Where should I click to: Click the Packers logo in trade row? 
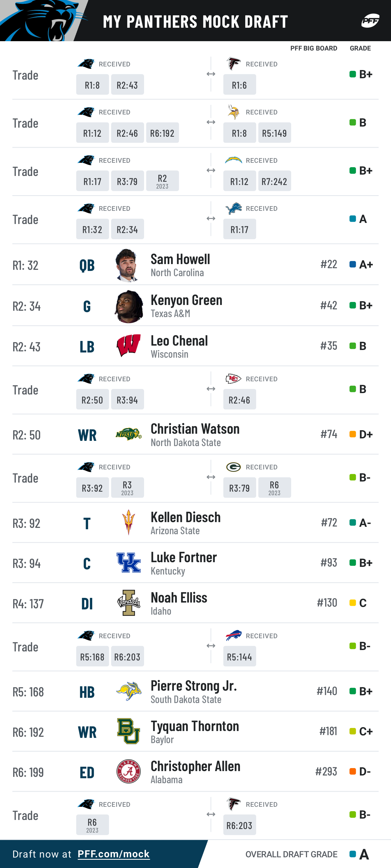coord(234,467)
